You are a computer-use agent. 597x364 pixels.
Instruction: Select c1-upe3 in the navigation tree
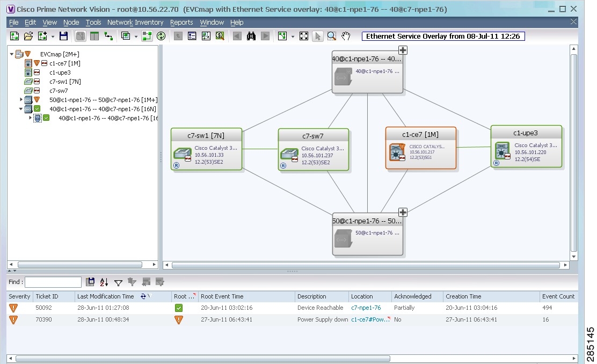60,72
